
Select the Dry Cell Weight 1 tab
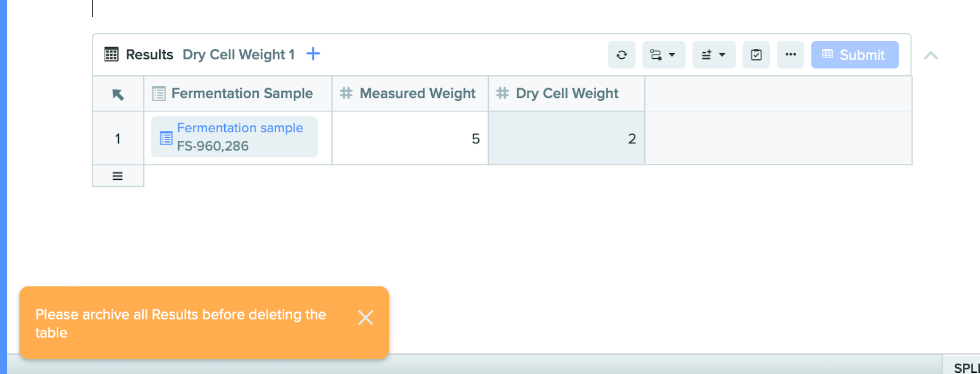point(238,54)
